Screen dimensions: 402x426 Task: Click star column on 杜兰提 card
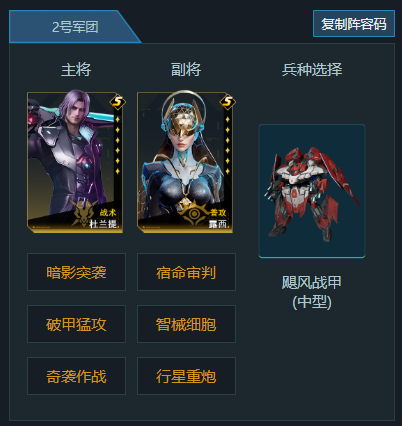point(118,145)
